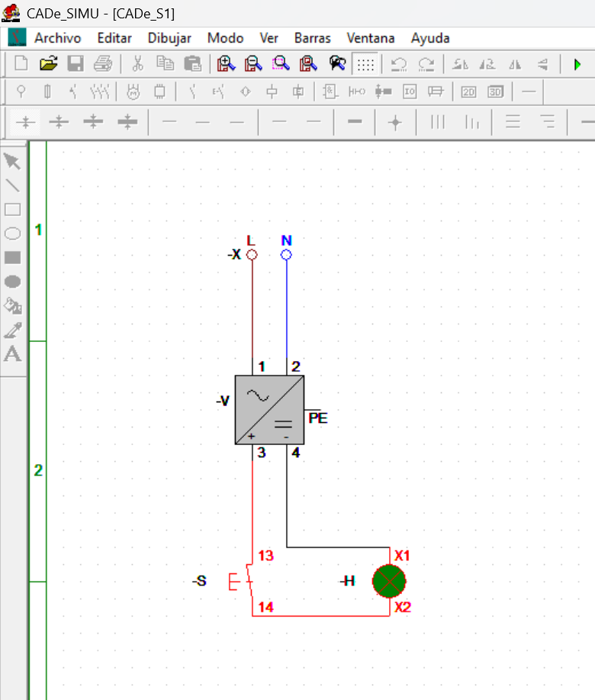Cut selection with scissors icon
595x700 pixels.
[x=138, y=64]
